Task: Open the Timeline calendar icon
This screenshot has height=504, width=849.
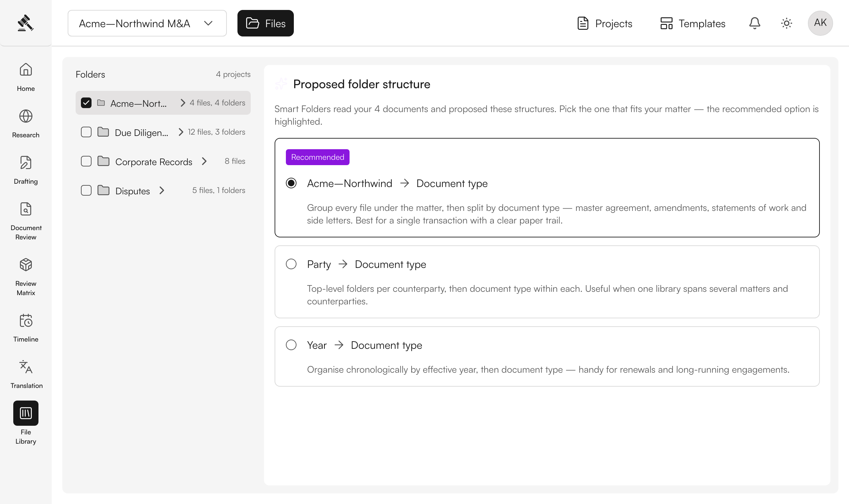Action: pos(26,320)
